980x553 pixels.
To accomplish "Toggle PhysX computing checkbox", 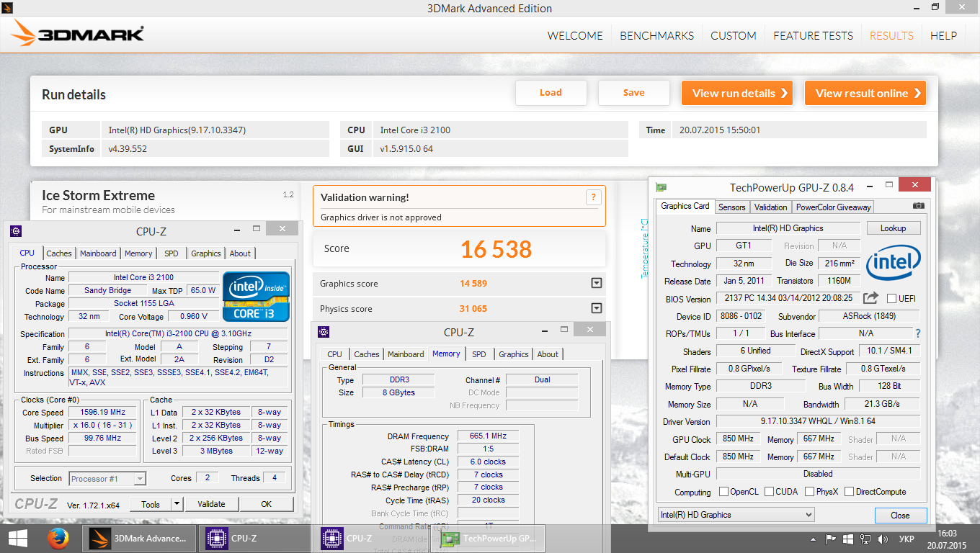I will click(x=810, y=492).
